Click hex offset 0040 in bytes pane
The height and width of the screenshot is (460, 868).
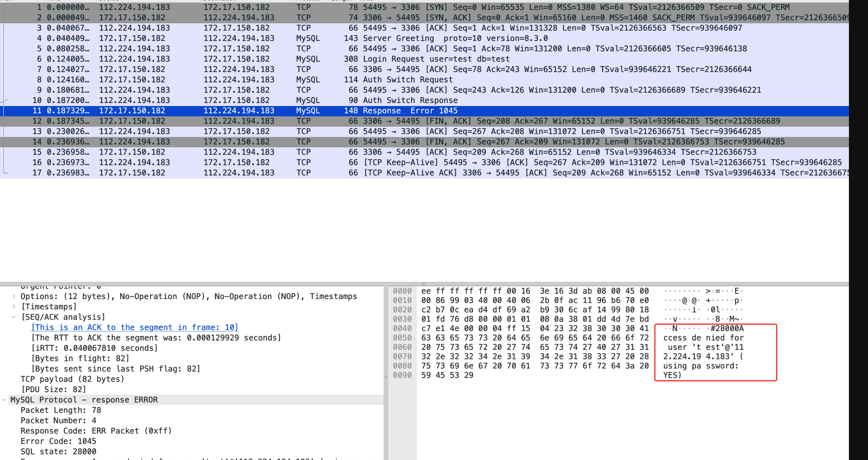pos(402,328)
